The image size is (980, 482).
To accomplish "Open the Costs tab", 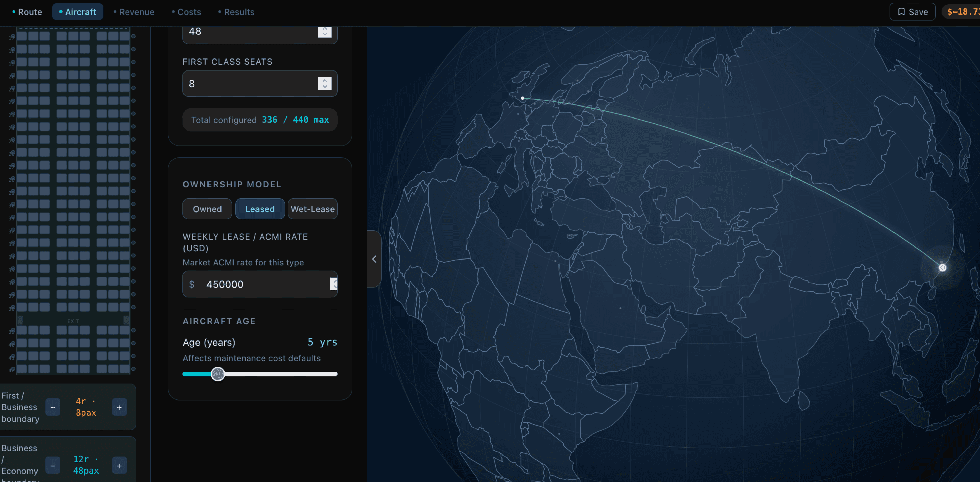I will point(186,12).
